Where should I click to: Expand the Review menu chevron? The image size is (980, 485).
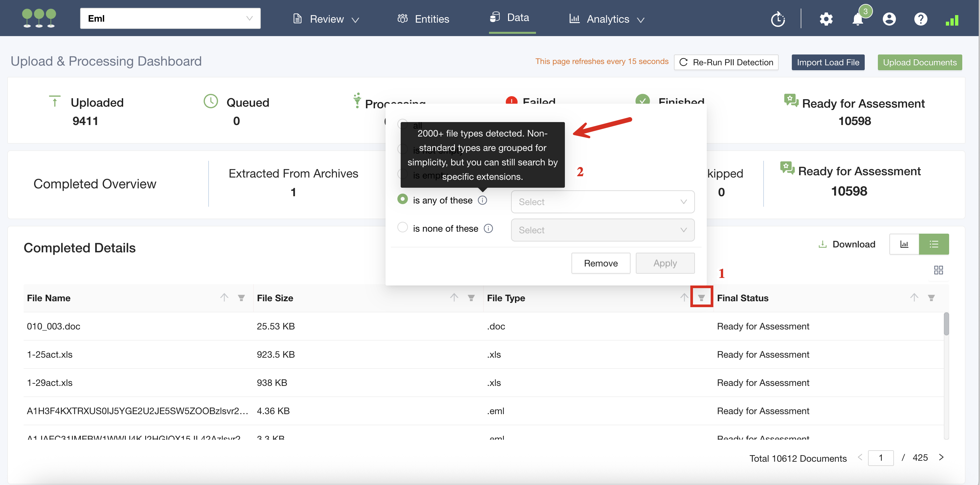tap(355, 20)
